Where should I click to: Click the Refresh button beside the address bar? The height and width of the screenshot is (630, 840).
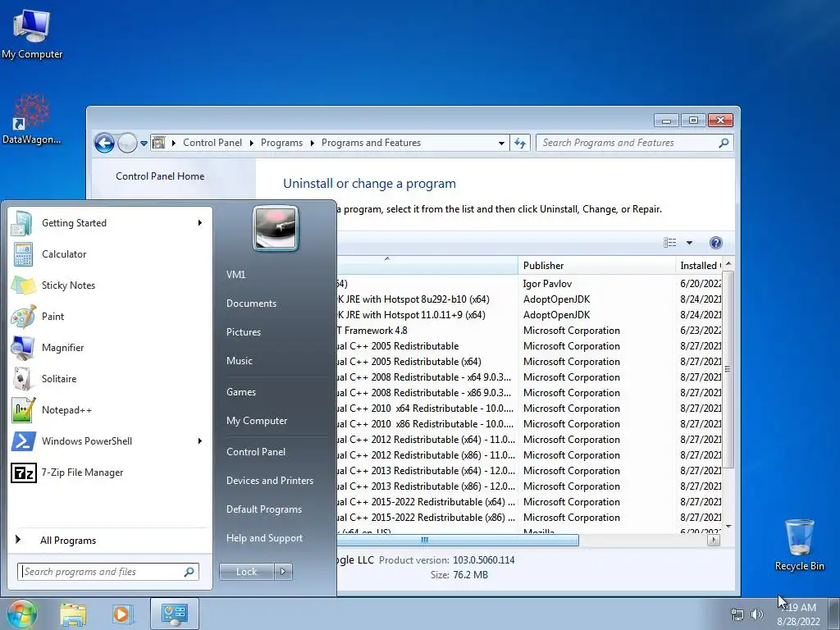(x=519, y=143)
